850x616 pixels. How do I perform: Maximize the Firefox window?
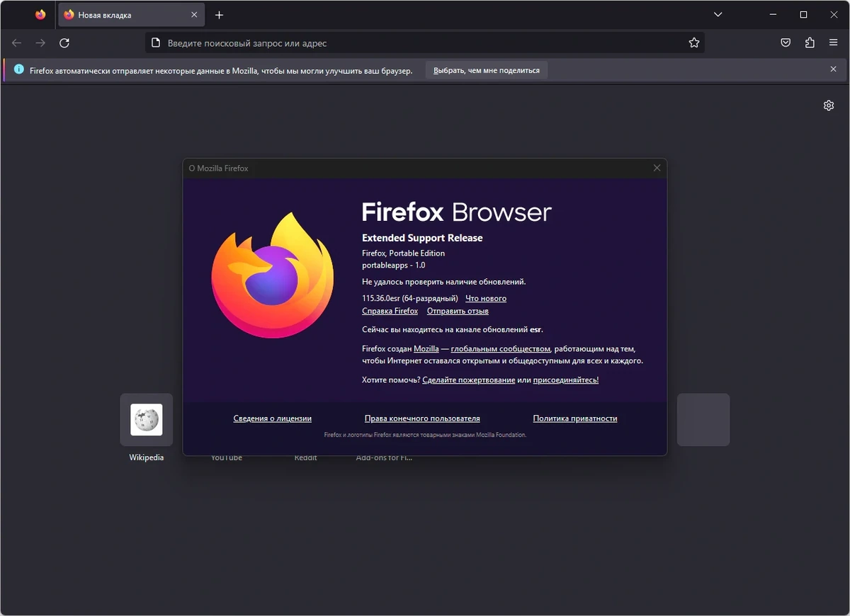pos(803,15)
